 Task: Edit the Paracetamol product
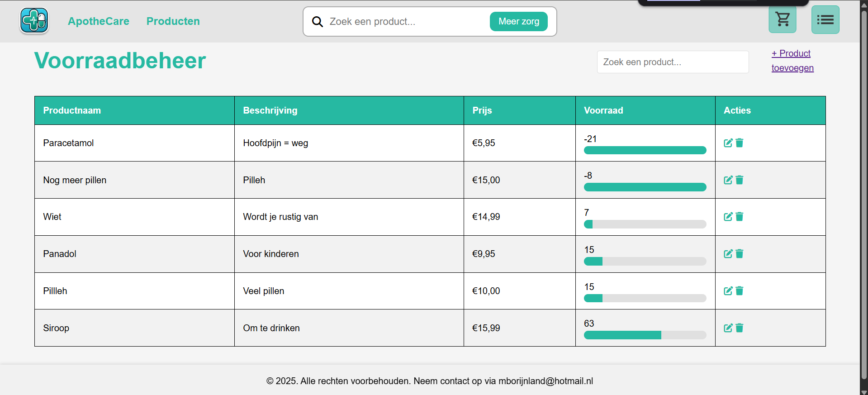(x=728, y=143)
